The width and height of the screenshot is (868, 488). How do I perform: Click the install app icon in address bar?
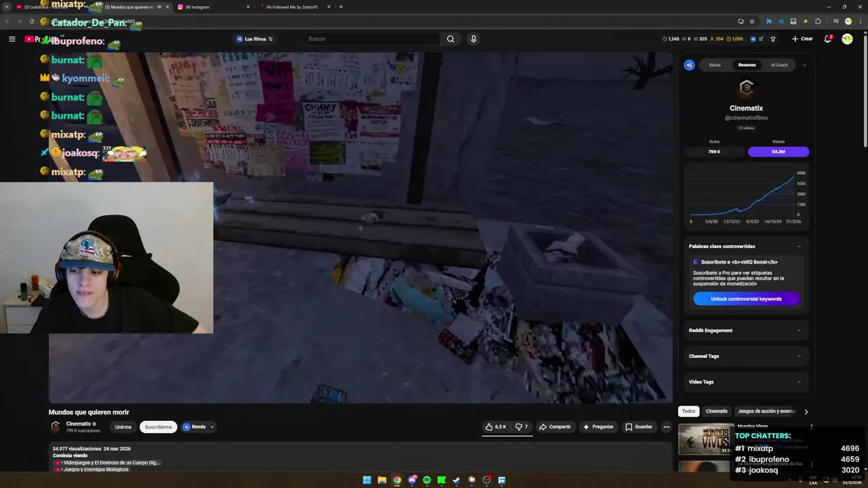click(741, 21)
